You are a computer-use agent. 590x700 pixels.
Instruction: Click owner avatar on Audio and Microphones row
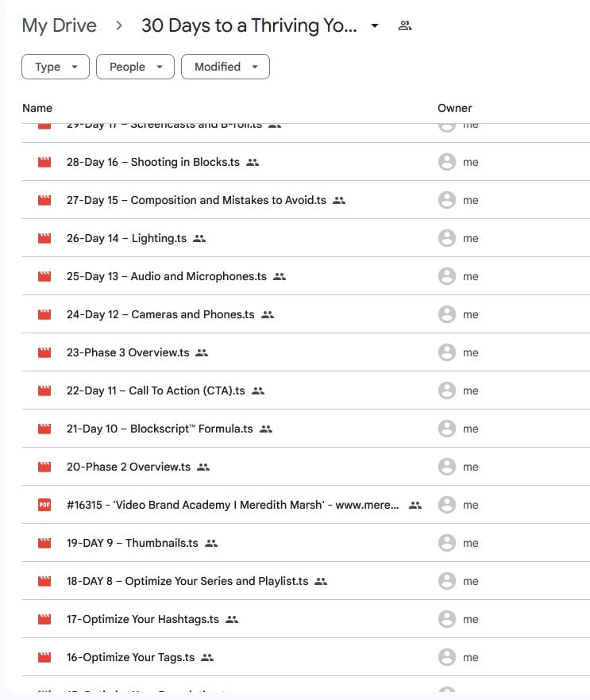(x=447, y=276)
